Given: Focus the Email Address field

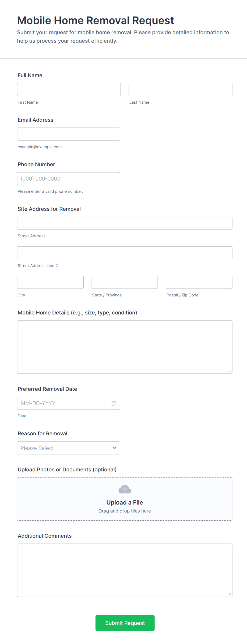Looking at the screenshot, I should point(69,134).
